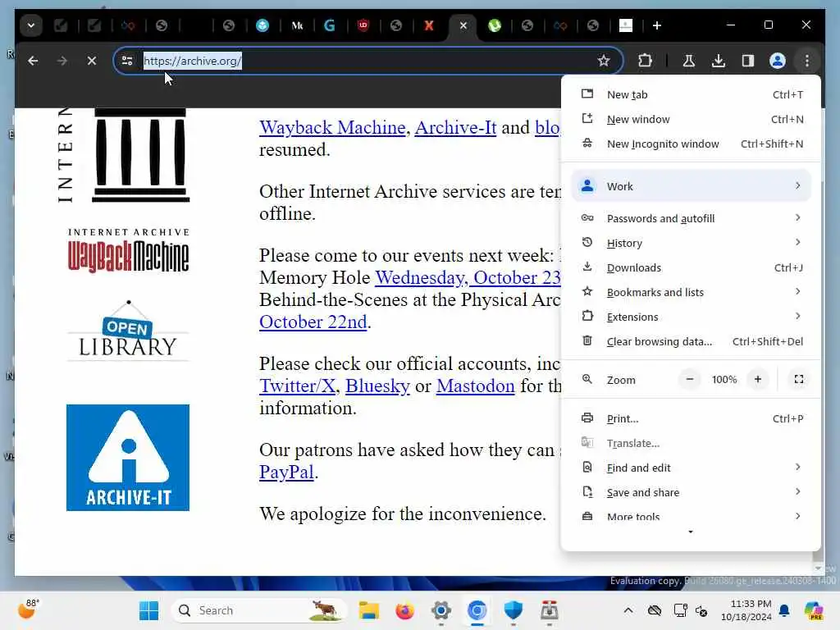Open Downloads from the menu

click(691, 267)
